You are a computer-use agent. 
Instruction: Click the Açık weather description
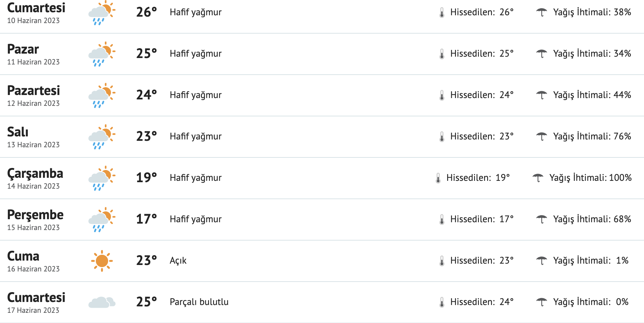[x=178, y=261]
